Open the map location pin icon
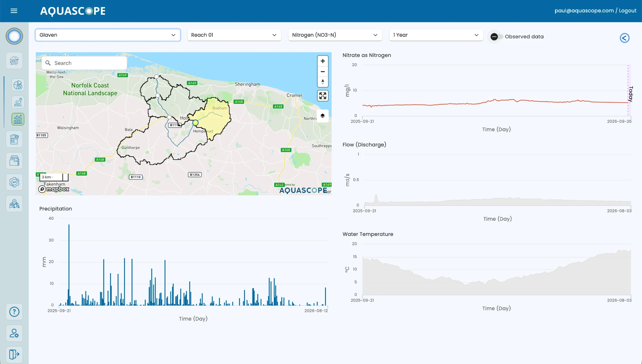 (14, 203)
